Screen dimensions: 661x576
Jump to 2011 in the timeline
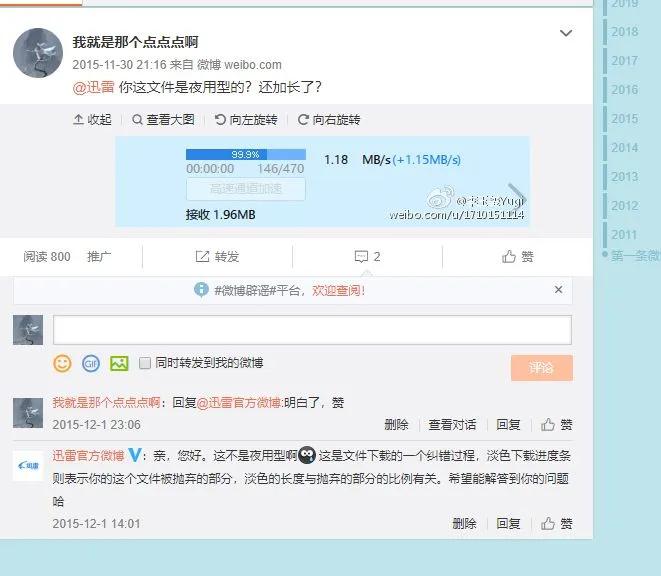(624, 235)
